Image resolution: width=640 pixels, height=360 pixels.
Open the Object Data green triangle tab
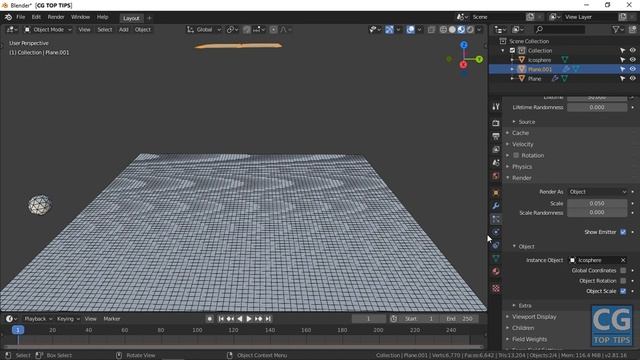496,258
